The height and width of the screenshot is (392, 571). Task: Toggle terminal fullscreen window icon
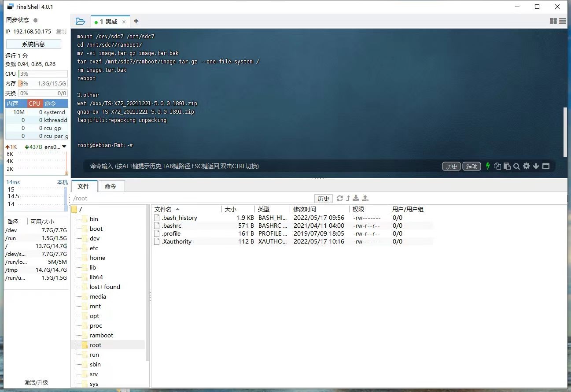coord(546,166)
